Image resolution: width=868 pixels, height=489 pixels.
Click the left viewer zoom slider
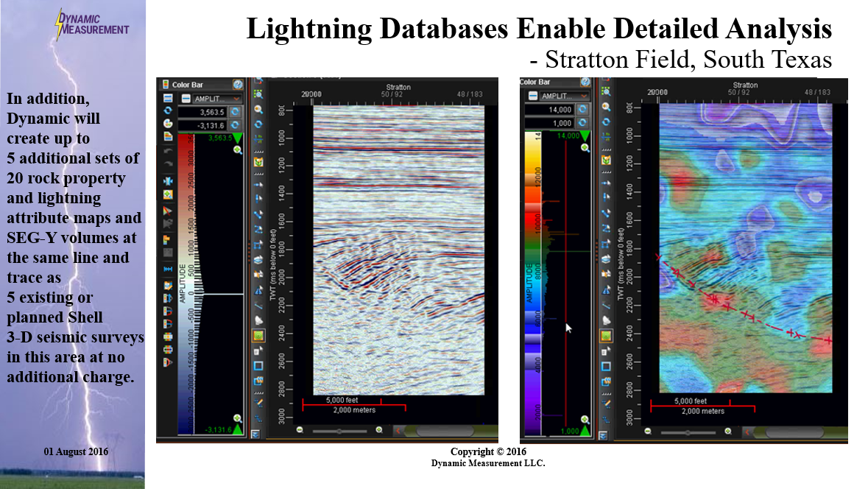(x=339, y=430)
